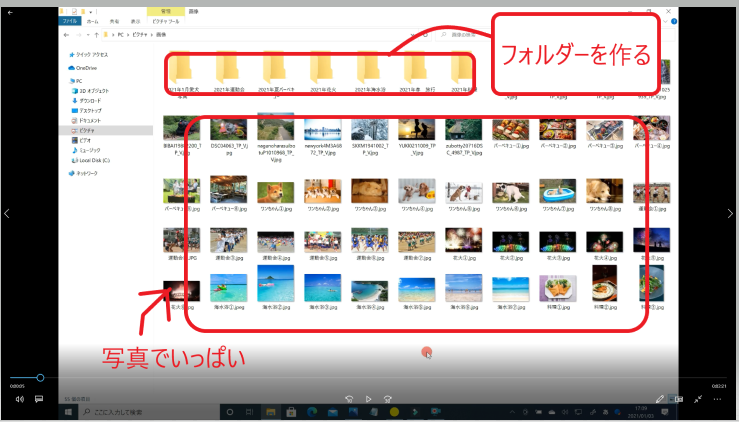
Task: Go to the next item with right chevron
Action: 730,213
